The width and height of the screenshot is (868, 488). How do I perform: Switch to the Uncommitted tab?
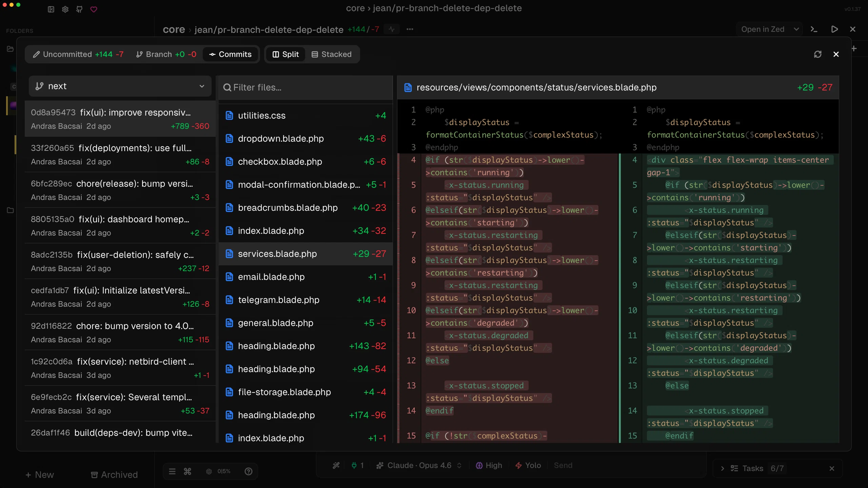(78, 54)
